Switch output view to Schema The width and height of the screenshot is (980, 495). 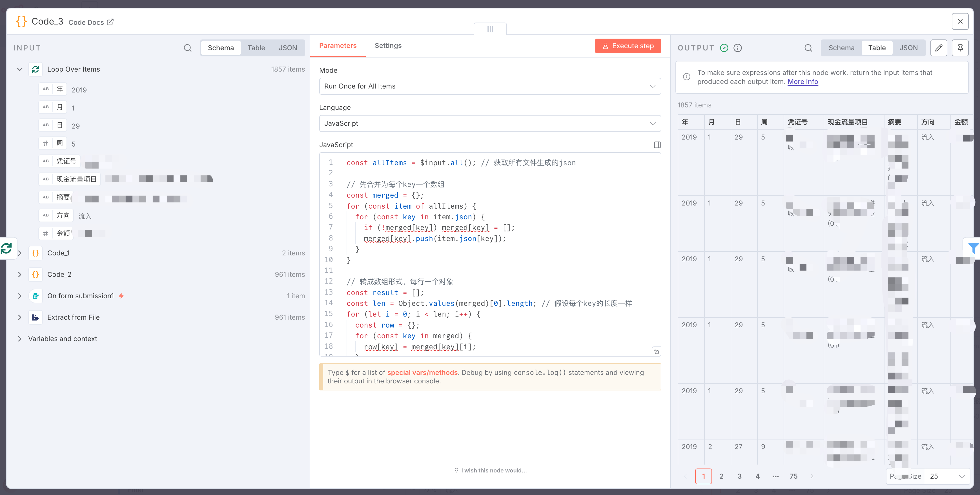pyautogui.click(x=841, y=48)
